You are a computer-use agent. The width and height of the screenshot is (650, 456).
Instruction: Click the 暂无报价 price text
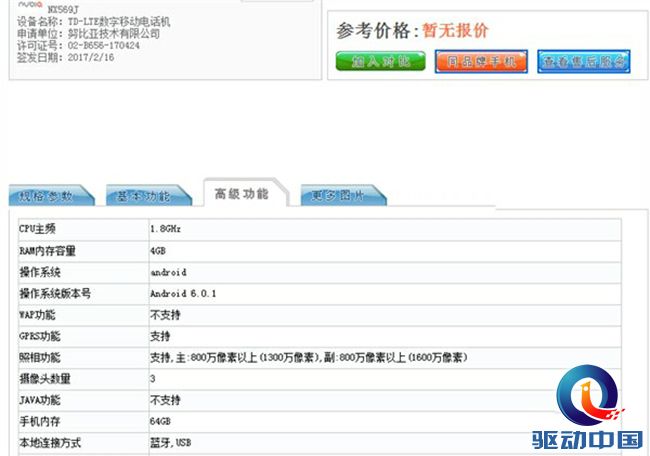[455, 30]
